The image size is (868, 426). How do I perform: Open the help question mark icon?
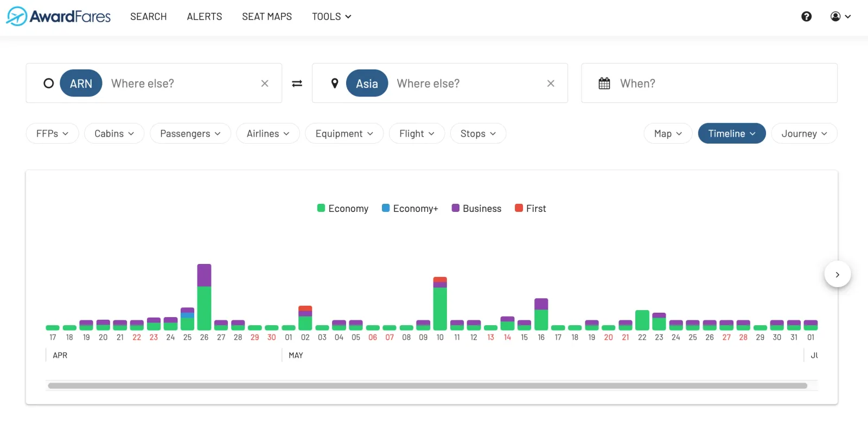tap(806, 16)
